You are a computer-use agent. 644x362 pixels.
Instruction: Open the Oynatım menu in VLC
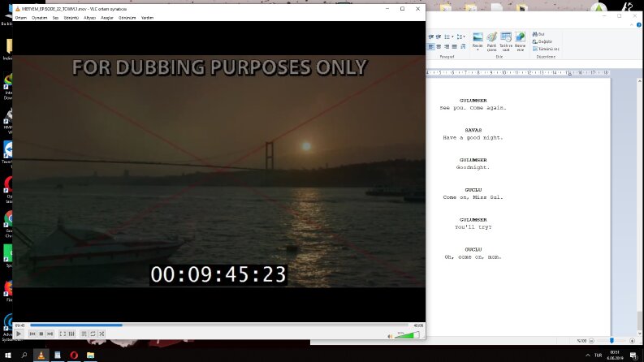40,18
